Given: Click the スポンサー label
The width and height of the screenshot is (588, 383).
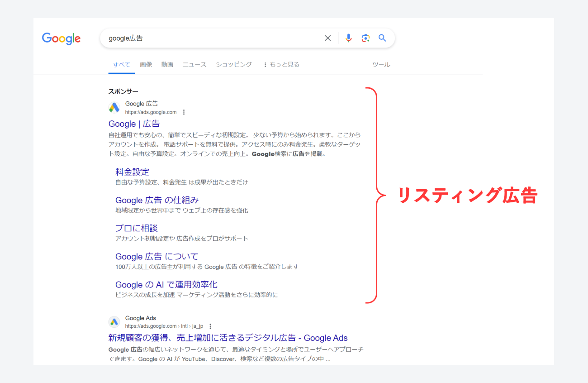Looking at the screenshot, I should point(123,91).
